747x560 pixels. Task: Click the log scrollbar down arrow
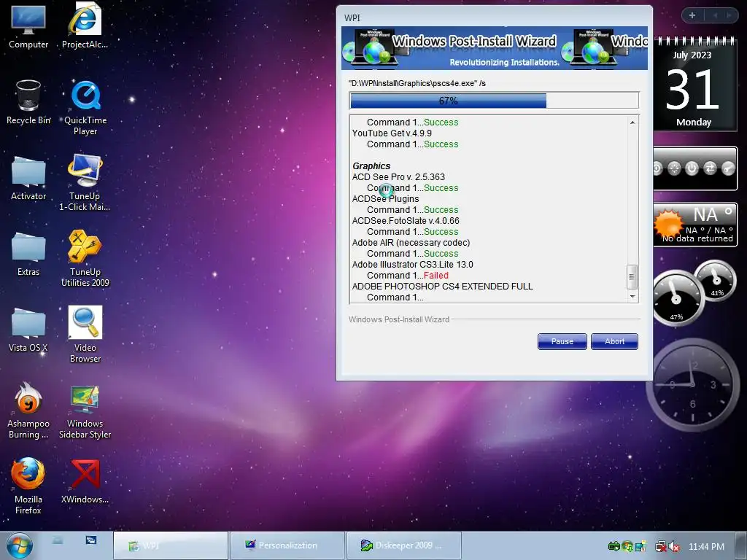pos(632,297)
